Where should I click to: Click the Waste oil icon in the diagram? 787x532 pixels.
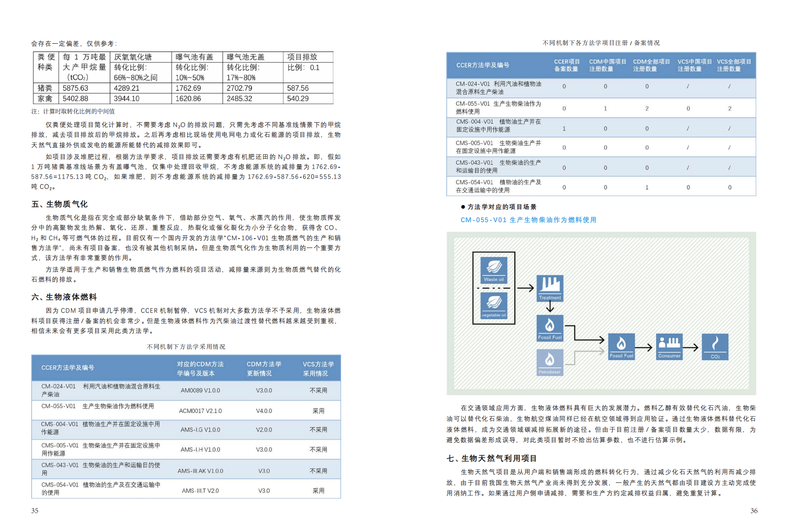coord(494,270)
